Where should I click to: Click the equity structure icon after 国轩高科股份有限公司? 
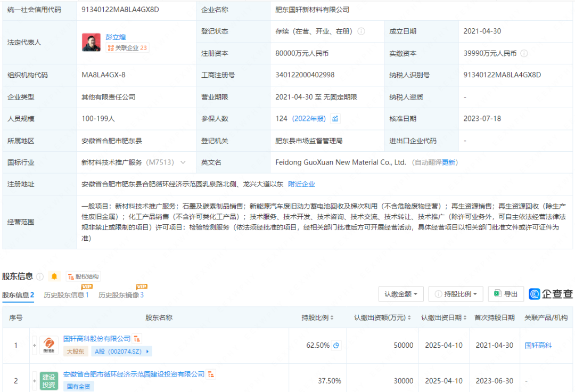click(x=137, y=339)
